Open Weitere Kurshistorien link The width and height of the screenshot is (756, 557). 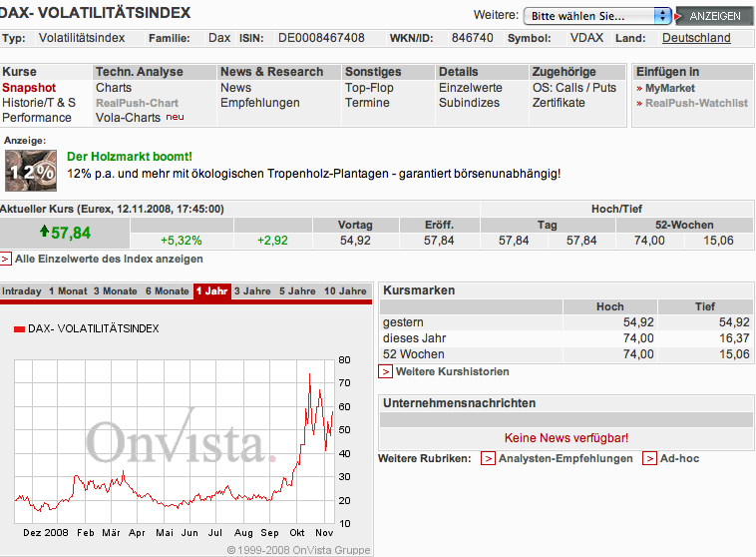coord(452,371)
